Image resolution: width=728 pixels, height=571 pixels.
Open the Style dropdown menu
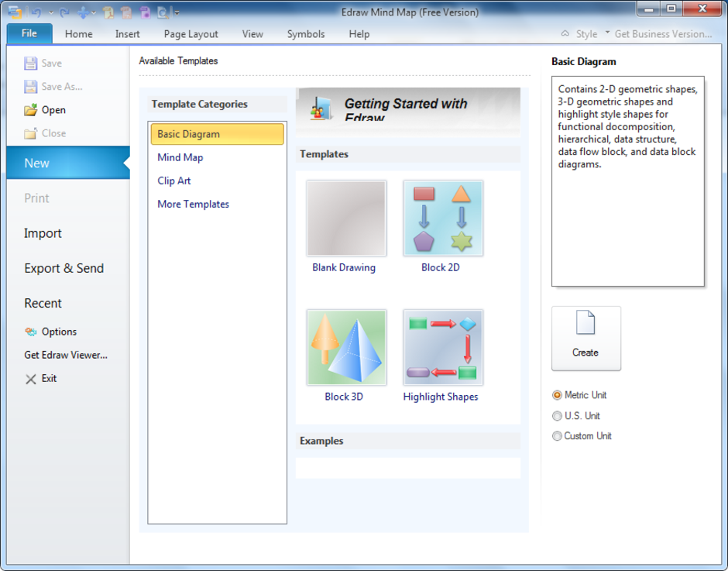[592, 34]
